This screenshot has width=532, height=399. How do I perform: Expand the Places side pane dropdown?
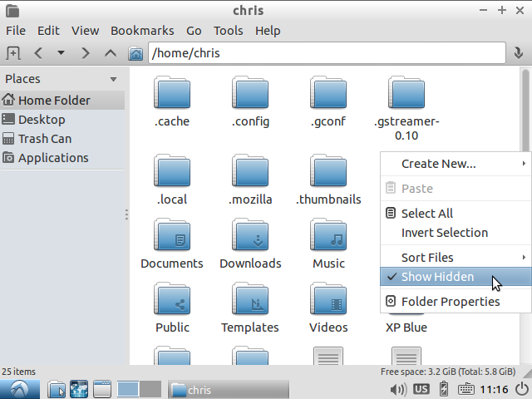(x=113, y=79)
